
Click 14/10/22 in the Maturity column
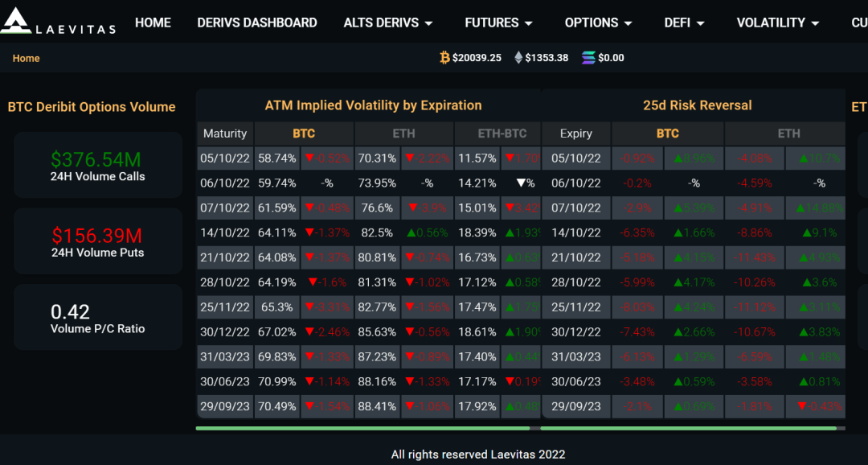[x=225, y=232]
